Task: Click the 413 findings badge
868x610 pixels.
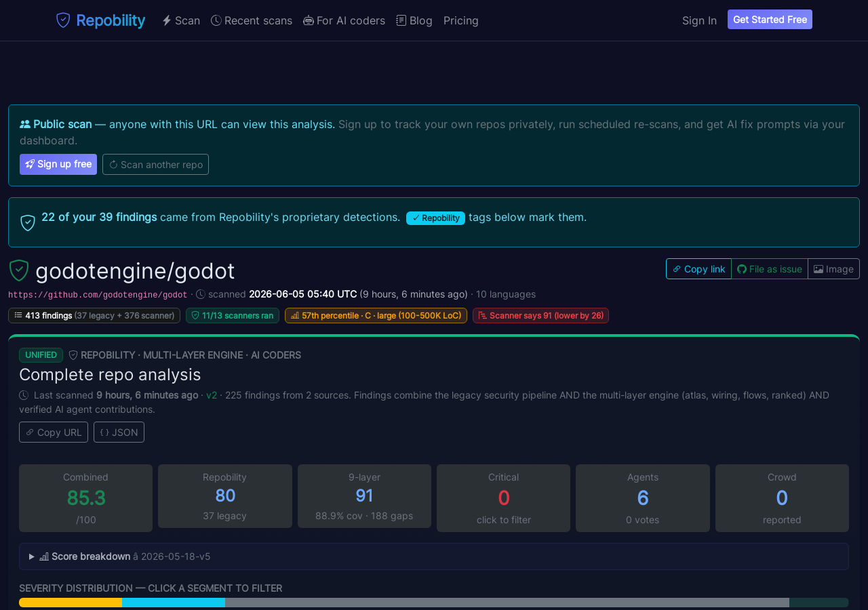Action: tap(94, 315)
